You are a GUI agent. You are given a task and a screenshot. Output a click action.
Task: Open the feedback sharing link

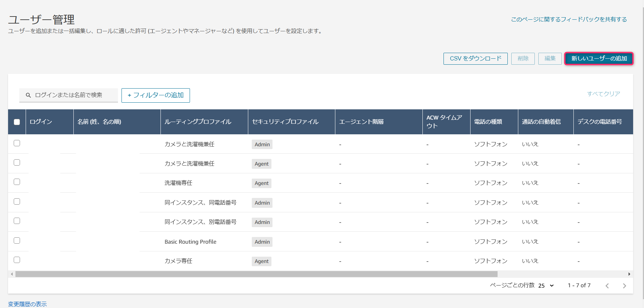coord(569,19)
